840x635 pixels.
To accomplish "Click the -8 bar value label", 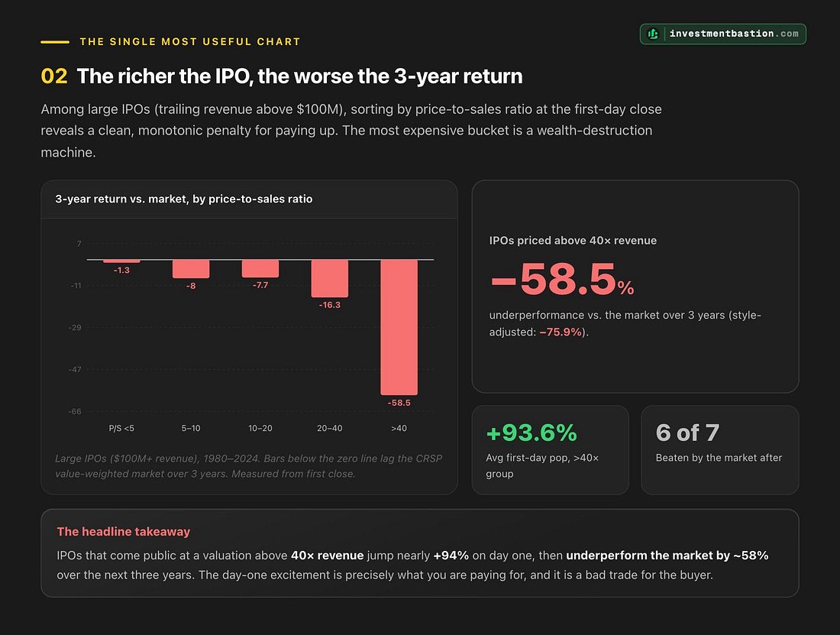I will (191, 286).
